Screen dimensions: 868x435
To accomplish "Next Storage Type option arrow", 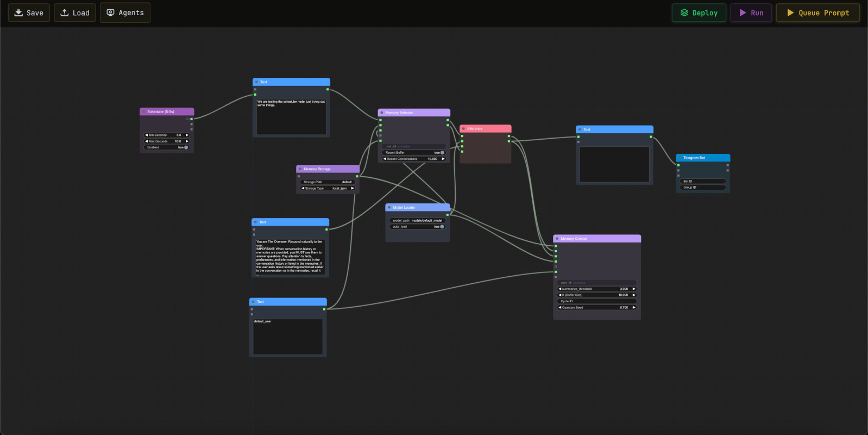I will pos(352,188).
